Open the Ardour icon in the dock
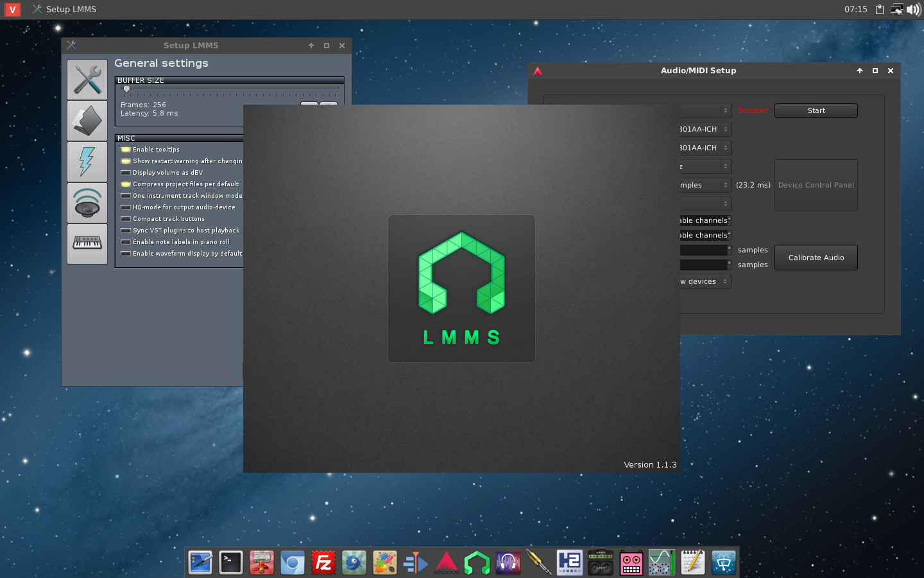 tap(447, 563)
